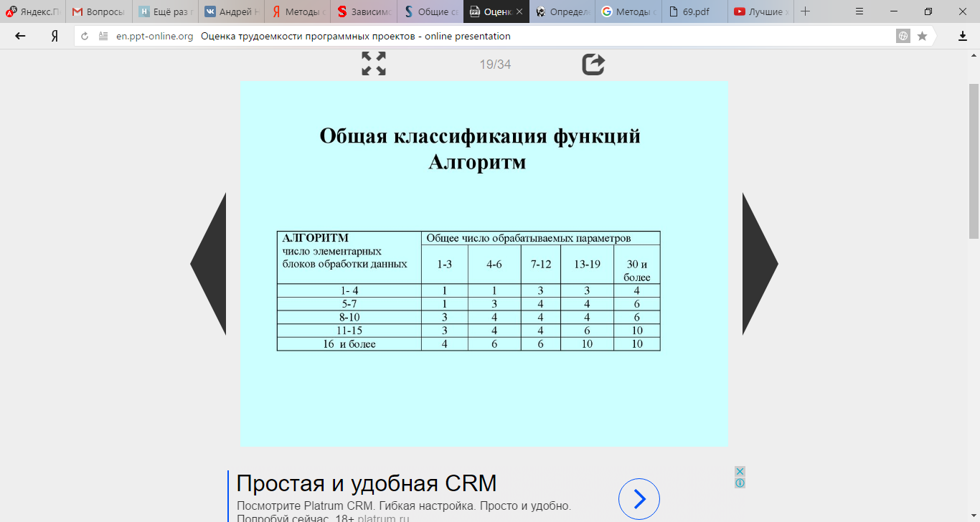Click the 11-15 row label
The height and width of the screenshot is (522, 980).
[349, 331]
